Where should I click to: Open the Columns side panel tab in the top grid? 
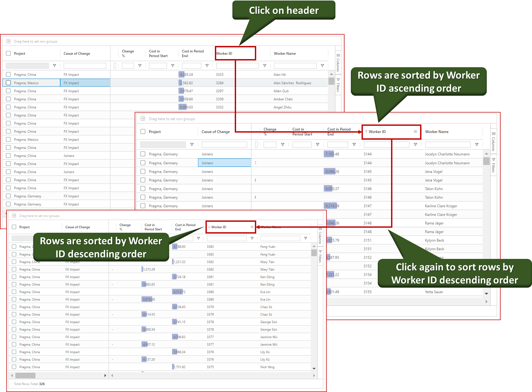(x=338, y=62)
